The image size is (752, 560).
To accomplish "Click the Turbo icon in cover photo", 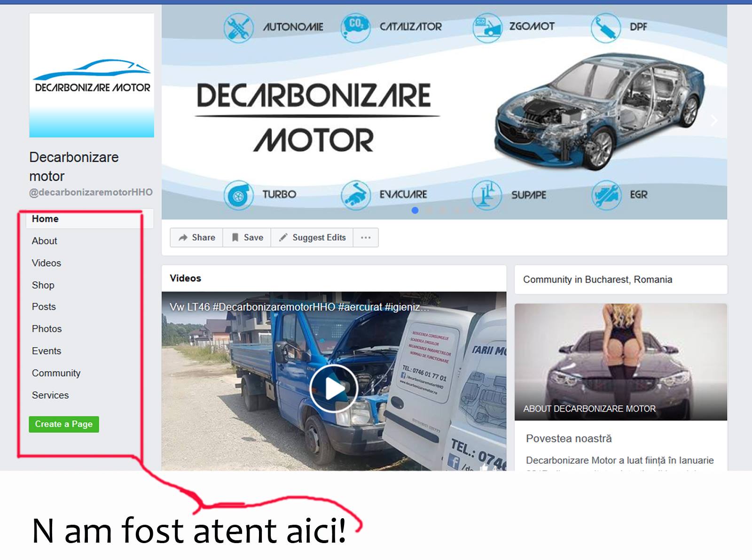I will click(238, 194).
